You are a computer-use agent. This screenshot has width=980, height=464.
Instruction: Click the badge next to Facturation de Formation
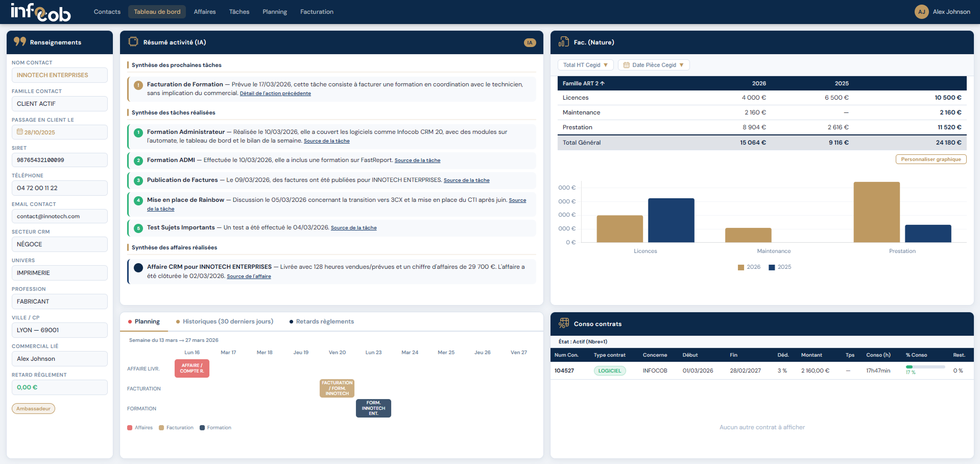point(138,85)
